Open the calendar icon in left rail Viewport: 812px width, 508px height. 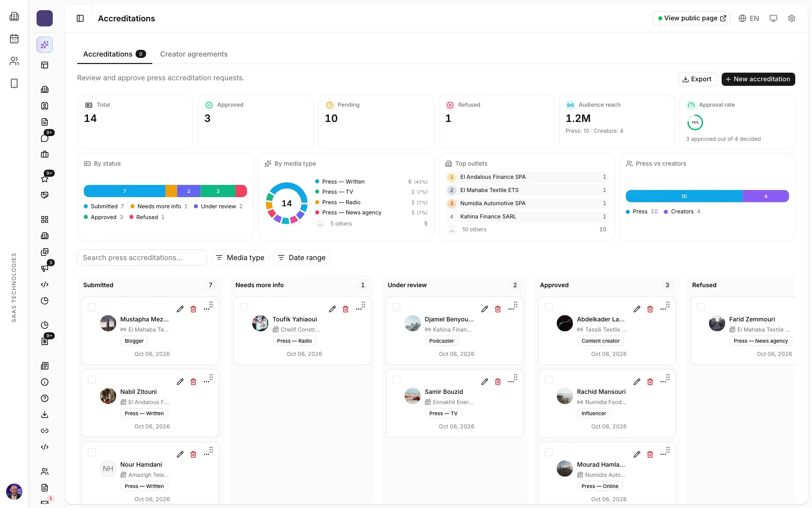click(x=14, y=39)
